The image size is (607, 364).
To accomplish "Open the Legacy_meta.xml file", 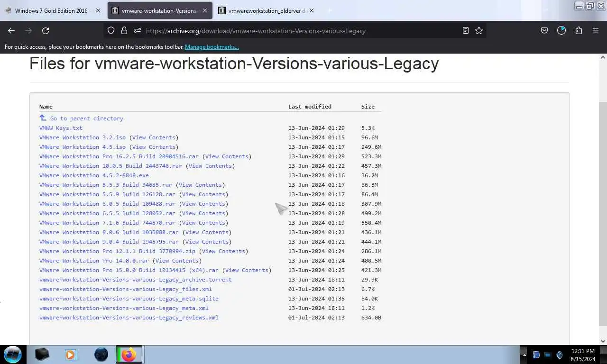I will (x=124, y=308).
